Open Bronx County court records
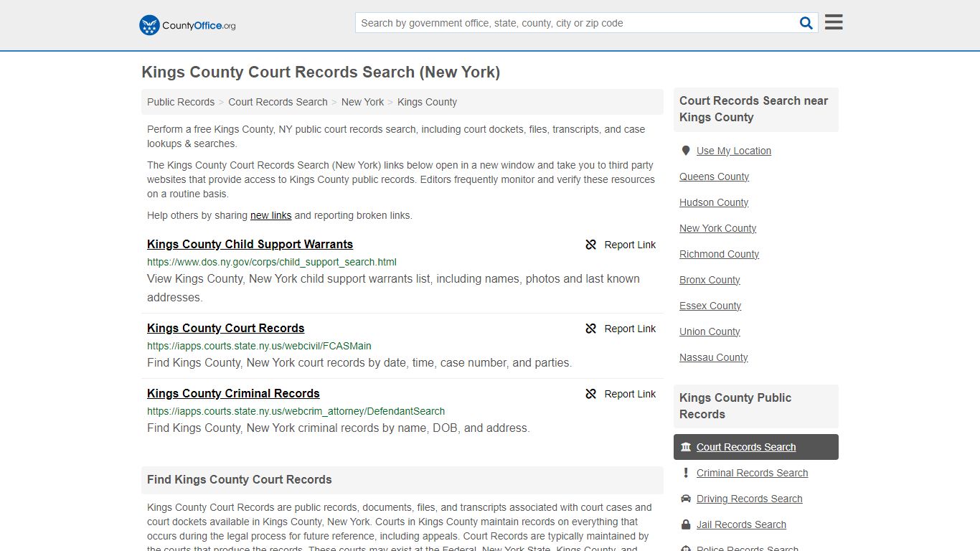980x551 pixels. click(x=710, y=280)
